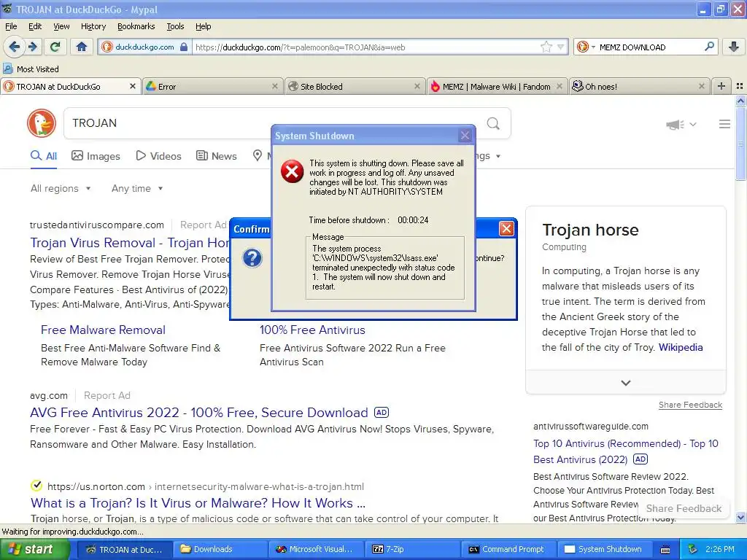Open the DuckDuckGo hamburger menu
This screenshot has width=747, height=560.
click(724, 124)
